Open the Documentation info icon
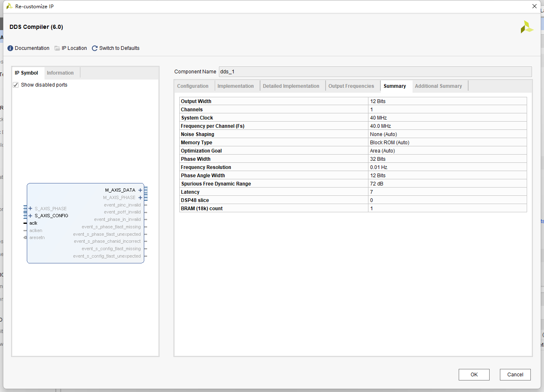The height and width of the screenshot is (392, 544). click(x=10, y=48)
